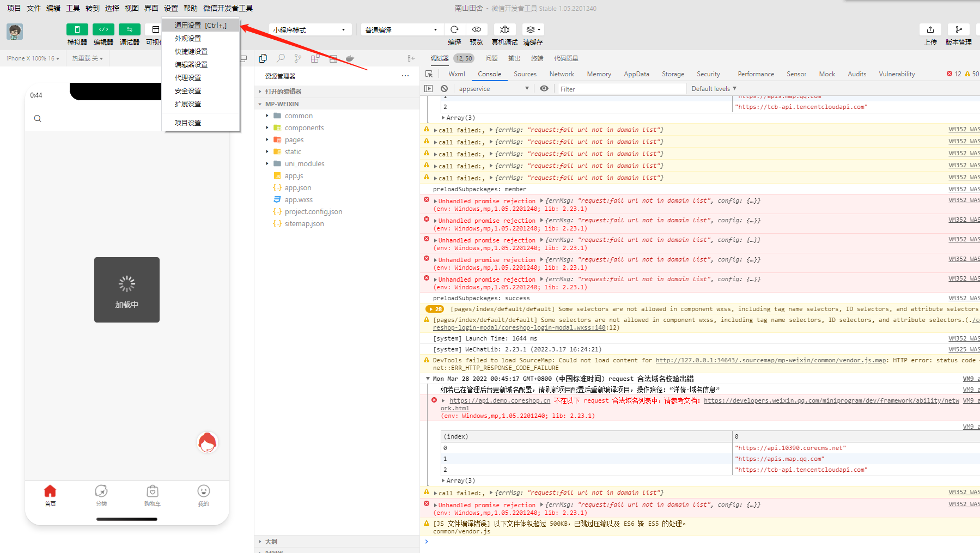The image size is (980, 553).
Task: Toggle the 编辑器 editor panel button
Action: click(104, 29)
